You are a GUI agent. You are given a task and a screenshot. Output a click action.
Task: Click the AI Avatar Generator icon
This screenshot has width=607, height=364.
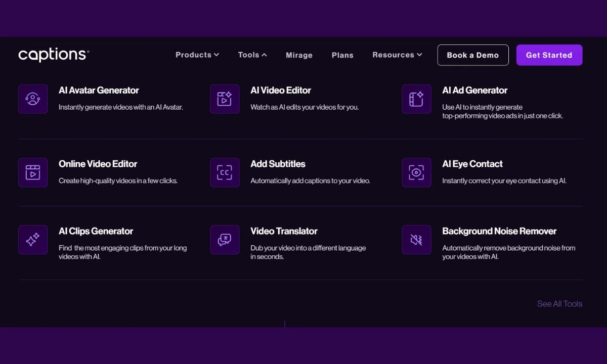[x=33, y=99]
